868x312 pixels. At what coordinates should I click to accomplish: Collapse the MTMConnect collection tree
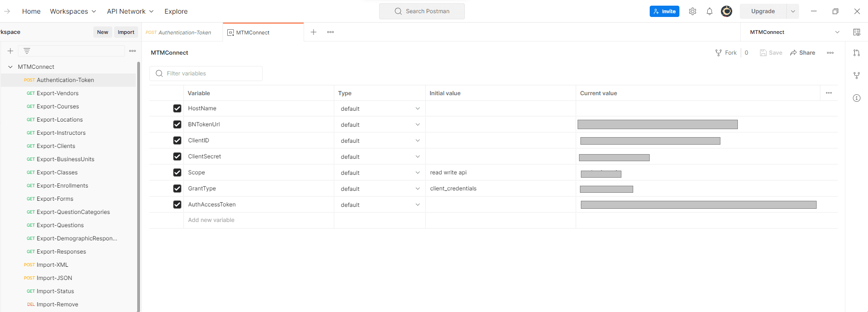click(10, 67)
